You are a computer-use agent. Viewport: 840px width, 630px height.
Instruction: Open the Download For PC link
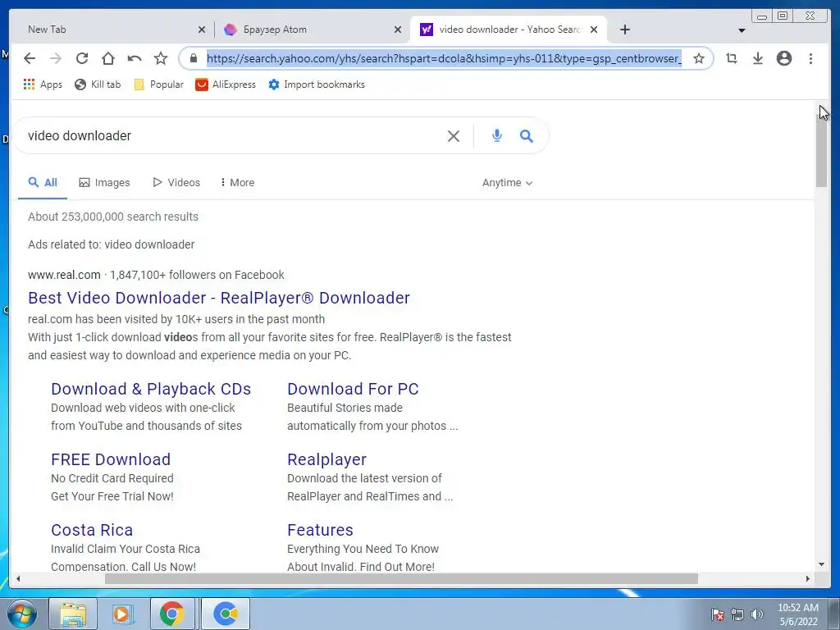(x=353, y=389)
